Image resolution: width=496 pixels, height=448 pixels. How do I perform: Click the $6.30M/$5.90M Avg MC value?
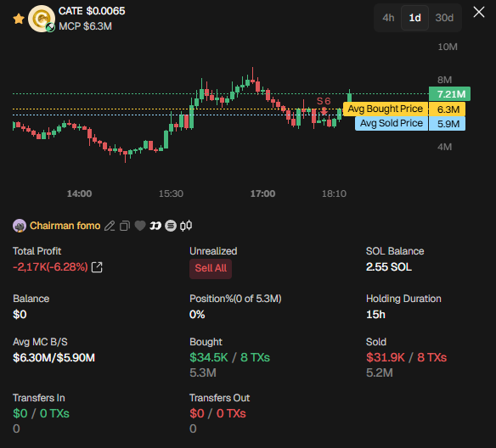coord(54,358)
